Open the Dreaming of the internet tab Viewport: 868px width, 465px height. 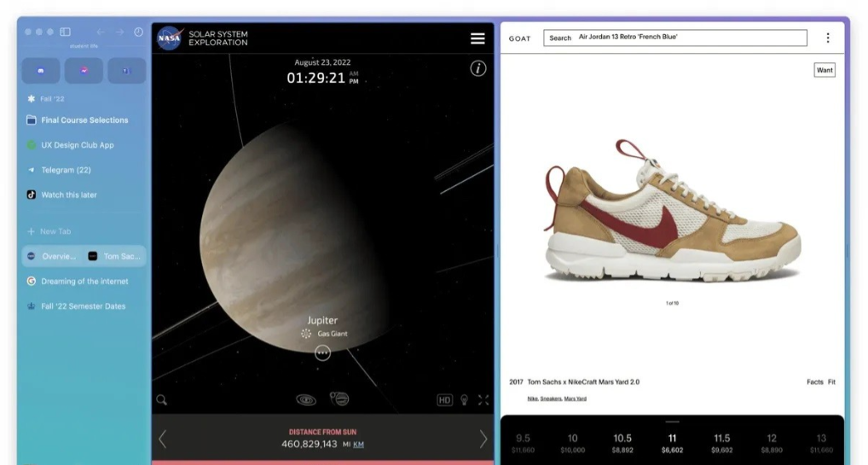click(x=84, y=282)
